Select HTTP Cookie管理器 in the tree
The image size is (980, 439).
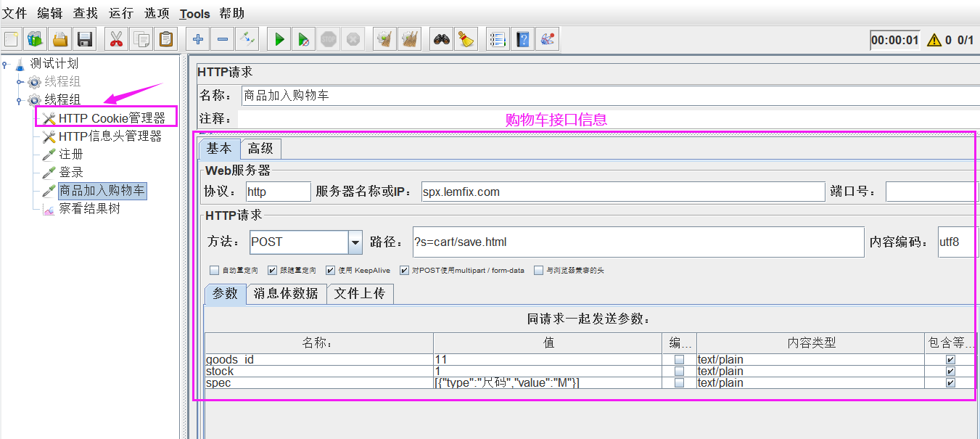coord(112,118)
